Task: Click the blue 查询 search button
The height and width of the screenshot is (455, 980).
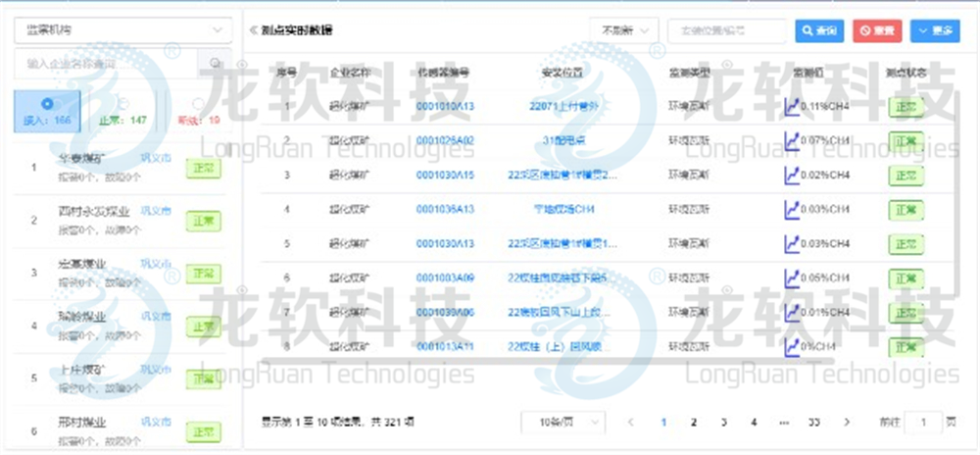Action: click(818, 30)
